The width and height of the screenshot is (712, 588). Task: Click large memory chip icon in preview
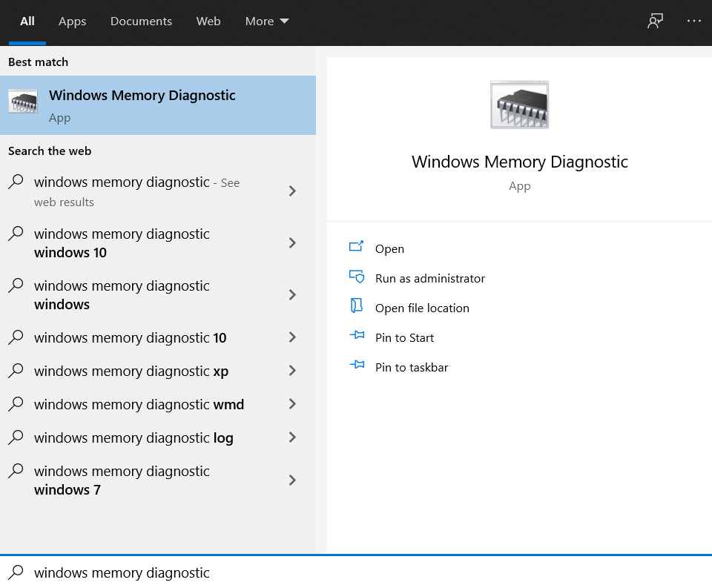(x=519, y=105)
